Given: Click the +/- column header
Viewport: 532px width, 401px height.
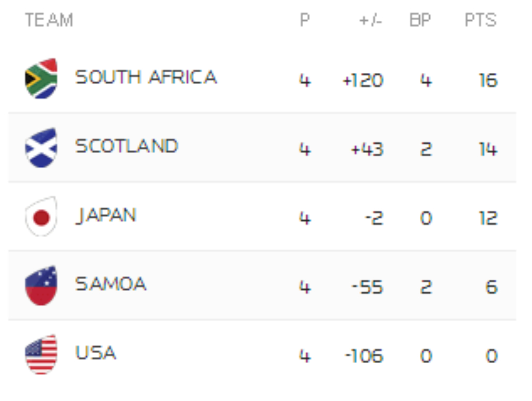Looking at the screenshot, I should 371,21.
